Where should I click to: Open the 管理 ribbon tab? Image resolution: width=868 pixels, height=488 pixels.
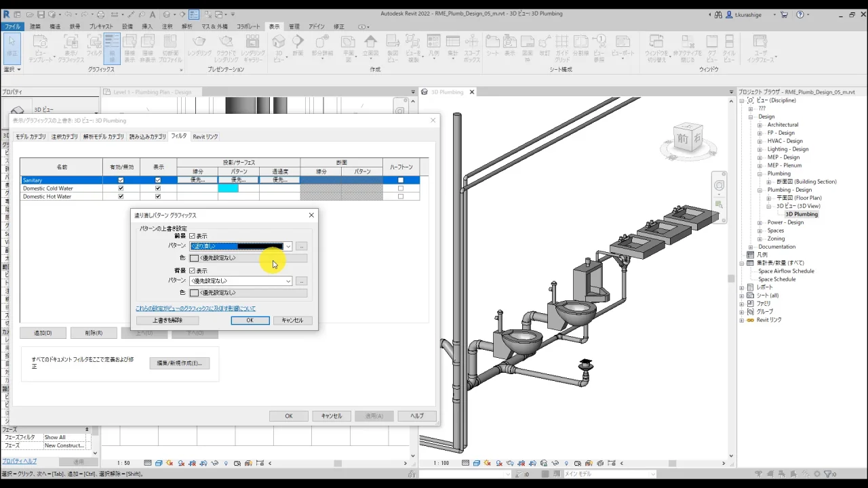[294, 26]
